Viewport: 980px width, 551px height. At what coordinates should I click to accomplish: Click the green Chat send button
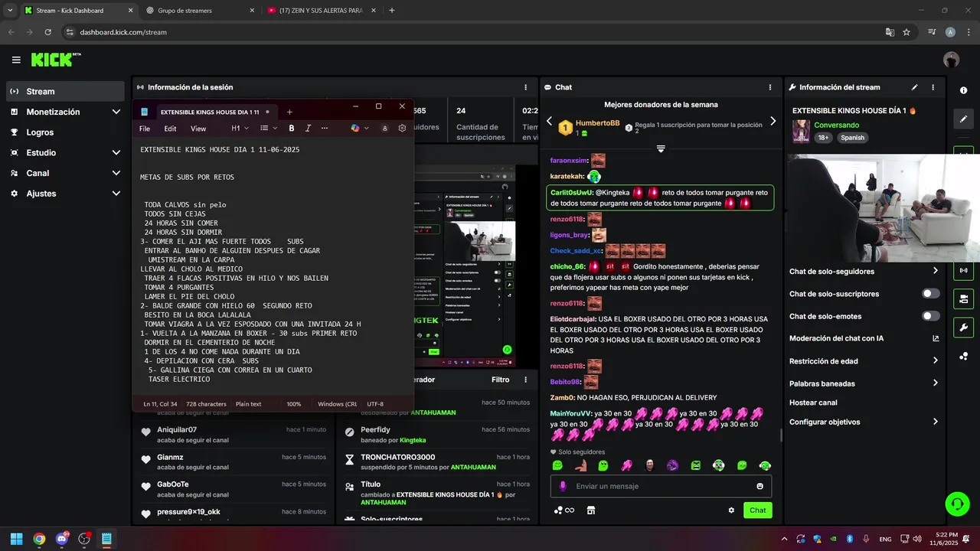click(x=757, y=510)
